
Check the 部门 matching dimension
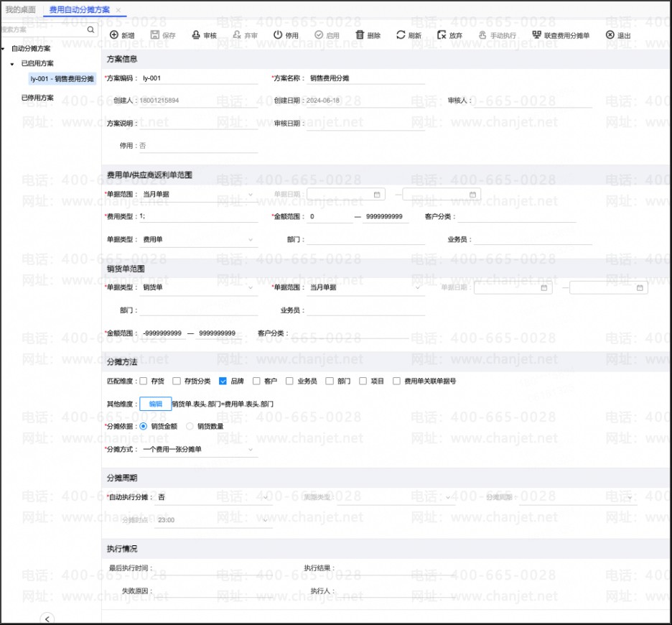[330, 381]
